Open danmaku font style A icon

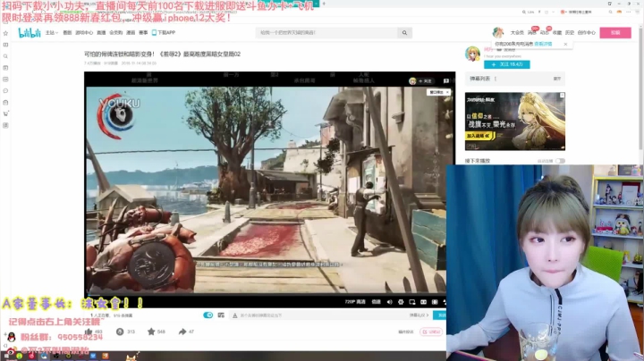235,315
